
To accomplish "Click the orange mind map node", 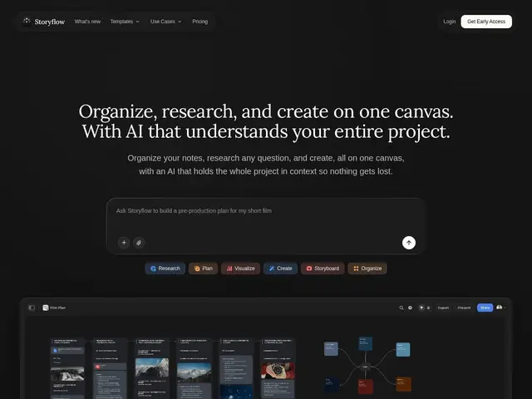I will point(403,384).
